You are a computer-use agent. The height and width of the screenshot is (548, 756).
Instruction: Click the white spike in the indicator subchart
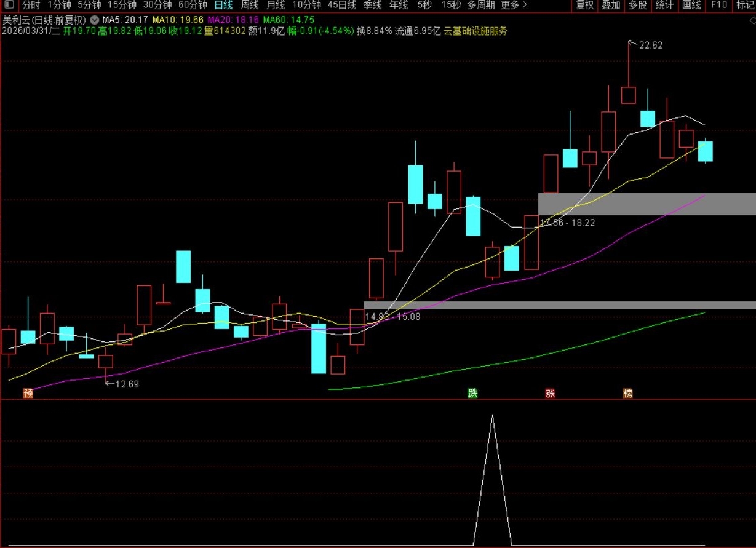[x=492, y=480]
